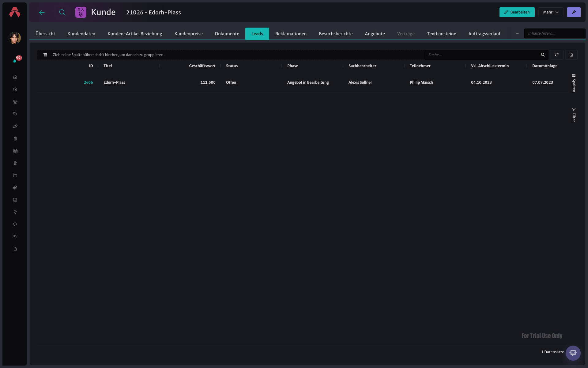Open the chat bot bubble
Image resolution: width=588 pixels, height=368 pixels.
coord(573,353)
